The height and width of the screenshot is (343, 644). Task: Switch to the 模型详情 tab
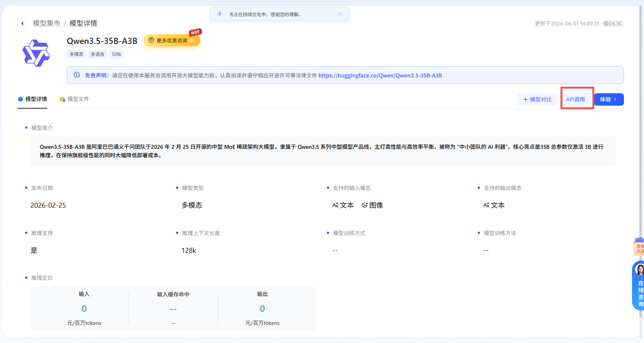32,99
